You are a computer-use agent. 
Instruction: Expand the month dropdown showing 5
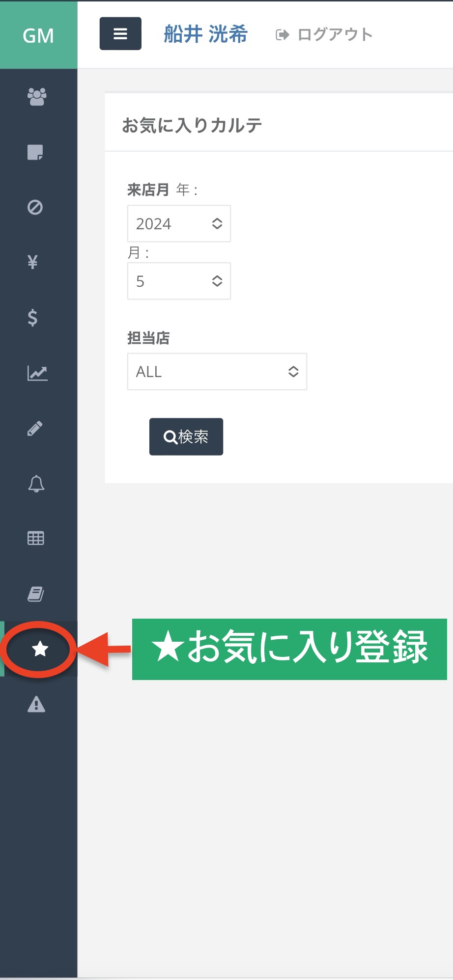pos(179,281)
